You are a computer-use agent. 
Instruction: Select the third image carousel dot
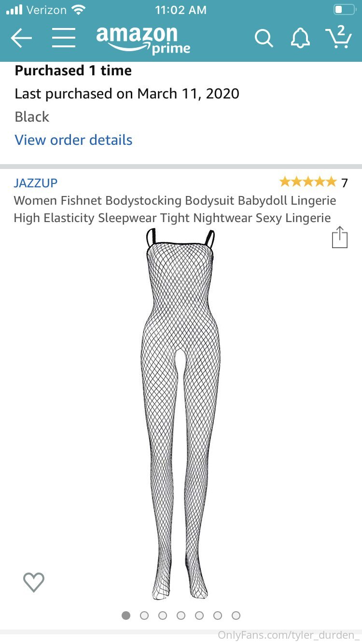163,616
